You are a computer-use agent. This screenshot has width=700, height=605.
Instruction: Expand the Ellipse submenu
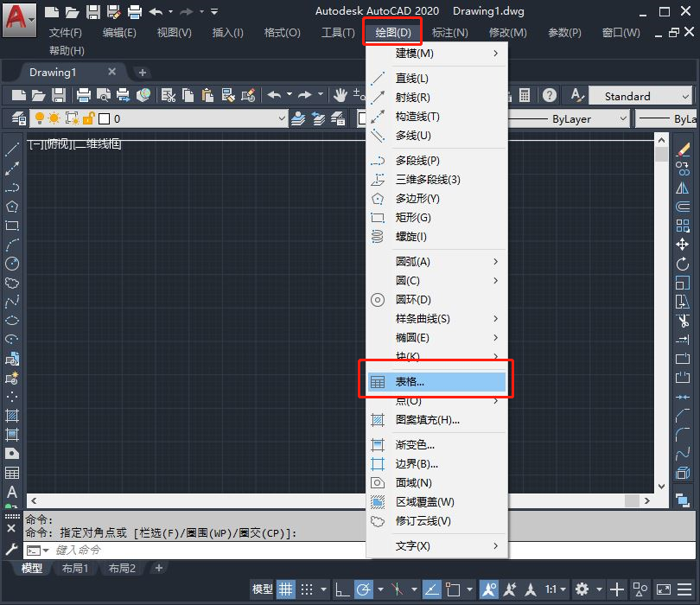[x=437, y=338]
